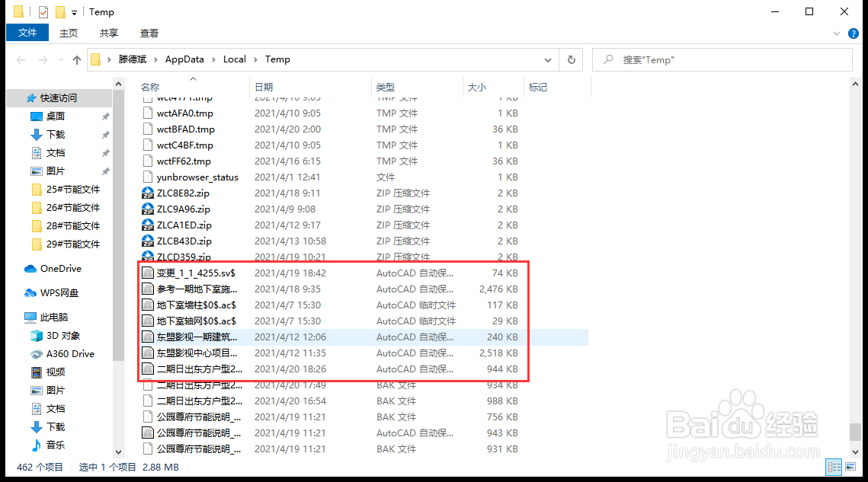This screenshot has width=868, height=482.
Task: Switch to details view layout icon
Action: pyautogui.click(x=834, y=467)
